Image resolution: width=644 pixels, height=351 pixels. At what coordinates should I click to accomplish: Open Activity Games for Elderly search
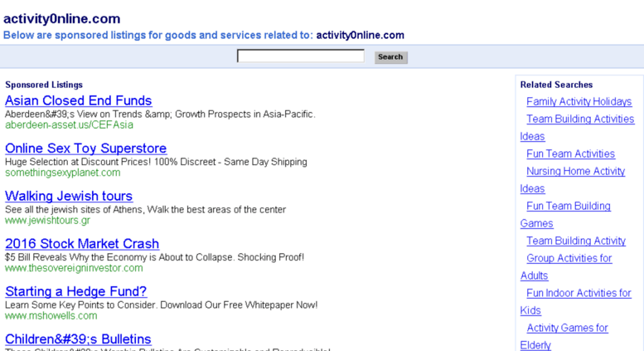[x=567, y=329]
